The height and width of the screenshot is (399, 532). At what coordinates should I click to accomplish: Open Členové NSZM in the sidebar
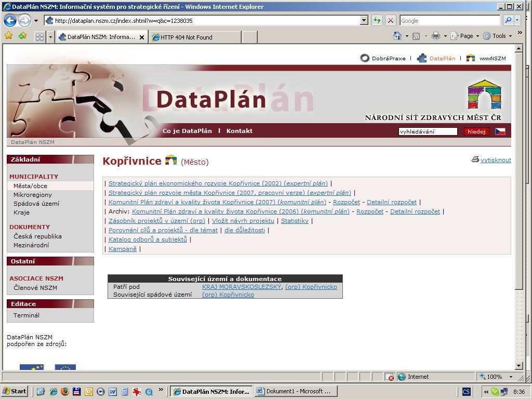pyautogui.click(x=35, y=288)
